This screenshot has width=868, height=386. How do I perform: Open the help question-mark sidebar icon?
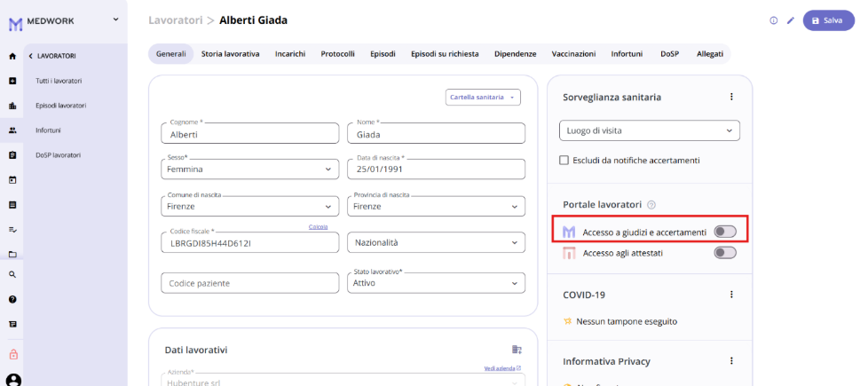(12, 299)
